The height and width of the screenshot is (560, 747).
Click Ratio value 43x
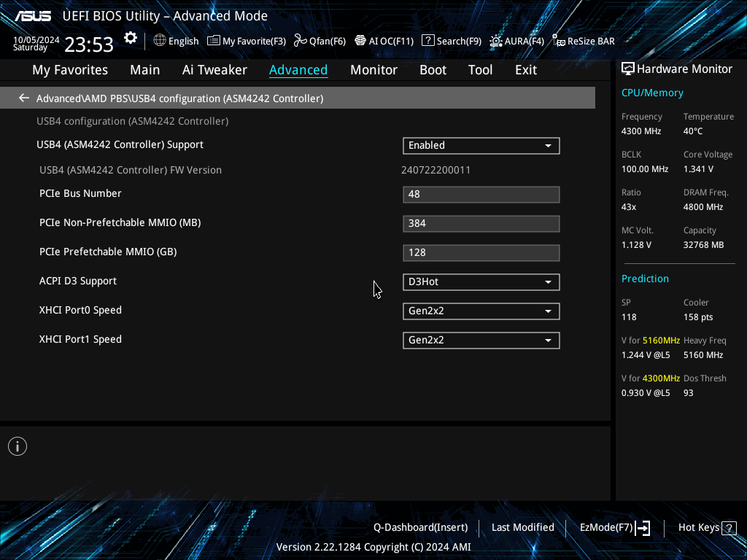coord(628,207)
